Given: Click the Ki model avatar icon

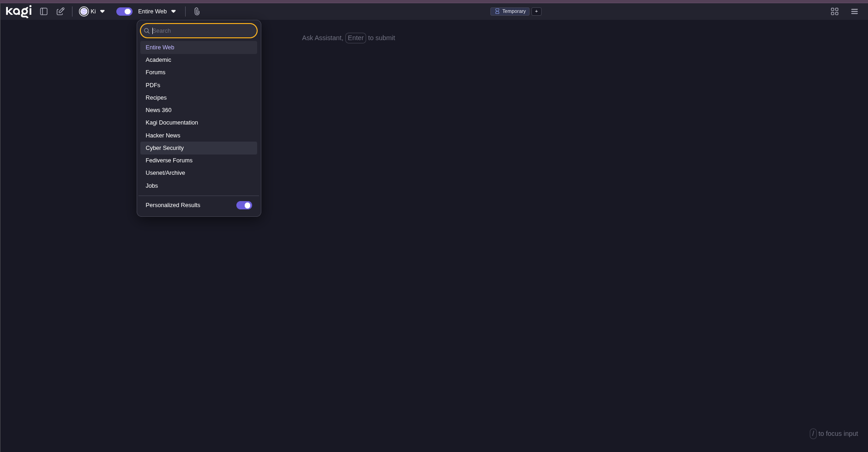Looking at the screenshot, I should pos(84,12).
